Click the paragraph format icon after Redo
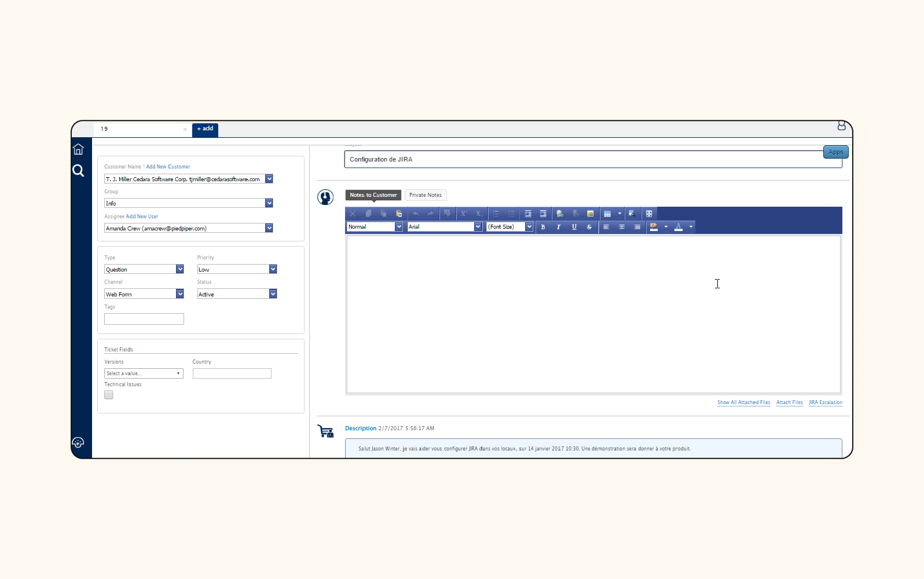The image size is (924, 579). click(447, 214)
